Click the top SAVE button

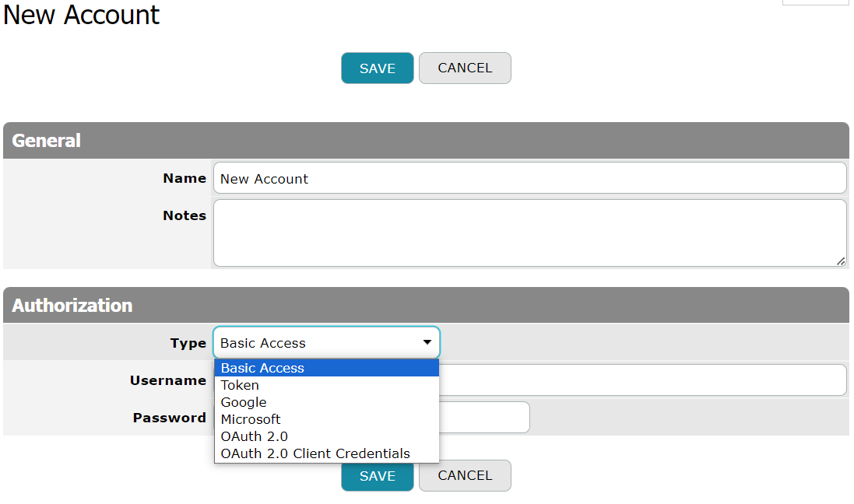click(377, 68)
